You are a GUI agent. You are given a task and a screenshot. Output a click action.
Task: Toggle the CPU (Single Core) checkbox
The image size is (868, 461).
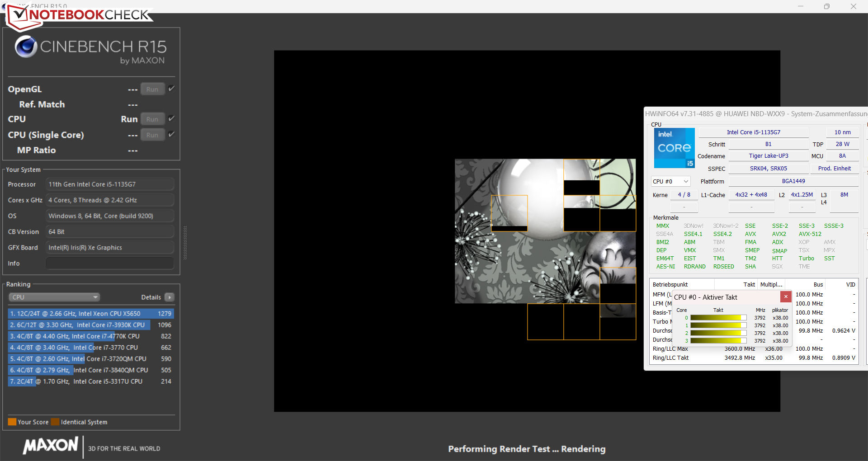(171, 134)
